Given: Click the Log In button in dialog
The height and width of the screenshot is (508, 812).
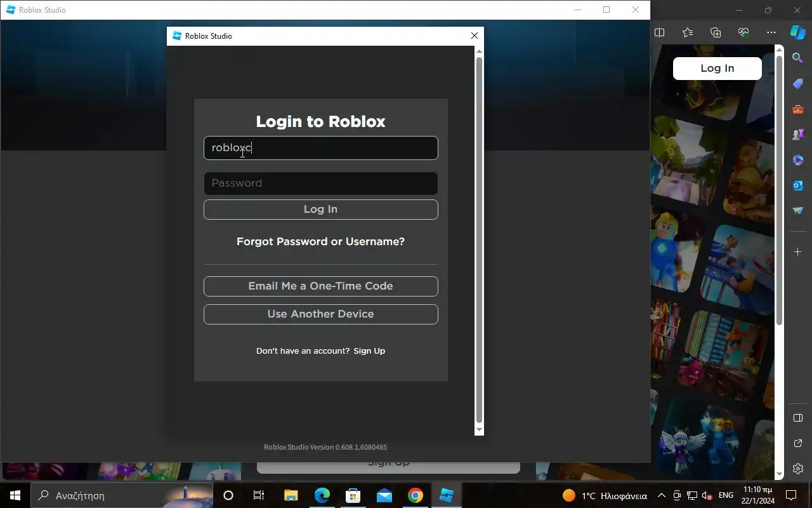Looking at the screenshot, I should coord(320,210).
